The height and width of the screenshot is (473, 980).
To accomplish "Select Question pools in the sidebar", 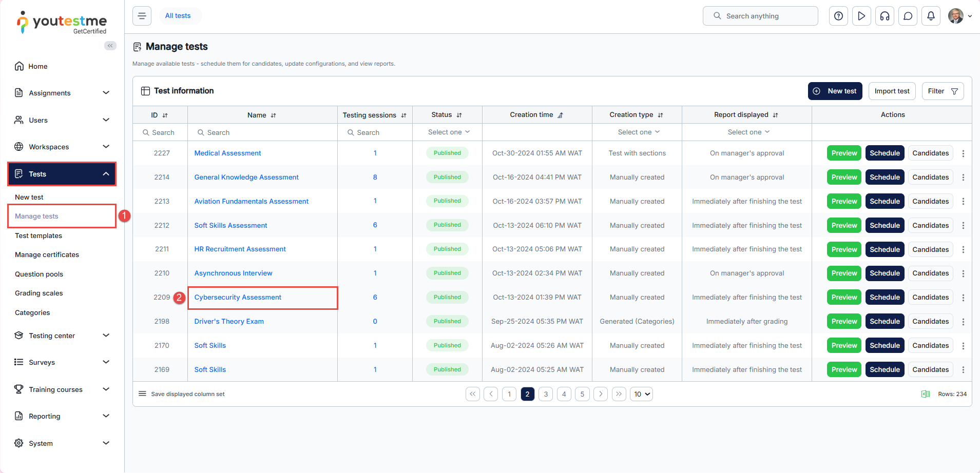I will 39,274.
